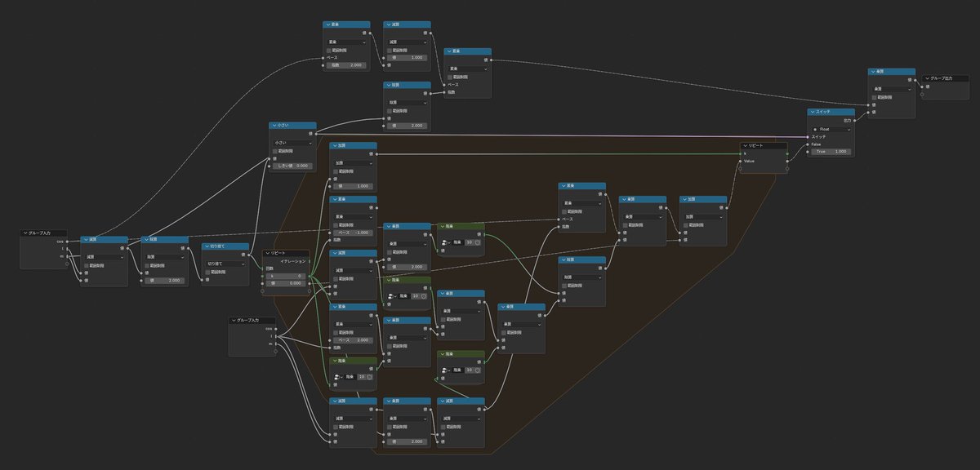Enable 範囲制限 in 減算 node with 値 1.000
Image resolution: width=980 pixels, height=470 pixels.
(x=390, y=50)
